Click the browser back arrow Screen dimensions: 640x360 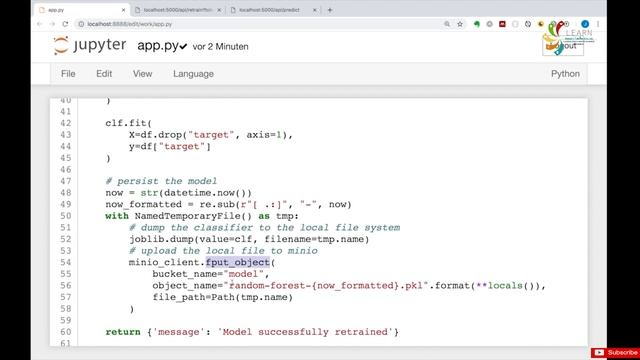click(40, 24)
